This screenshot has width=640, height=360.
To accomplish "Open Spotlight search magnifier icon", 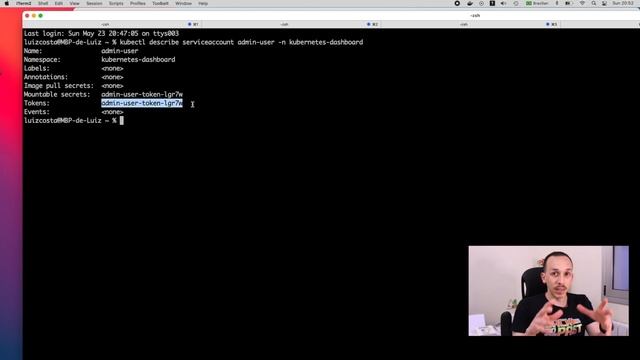I will pos(593,3).
